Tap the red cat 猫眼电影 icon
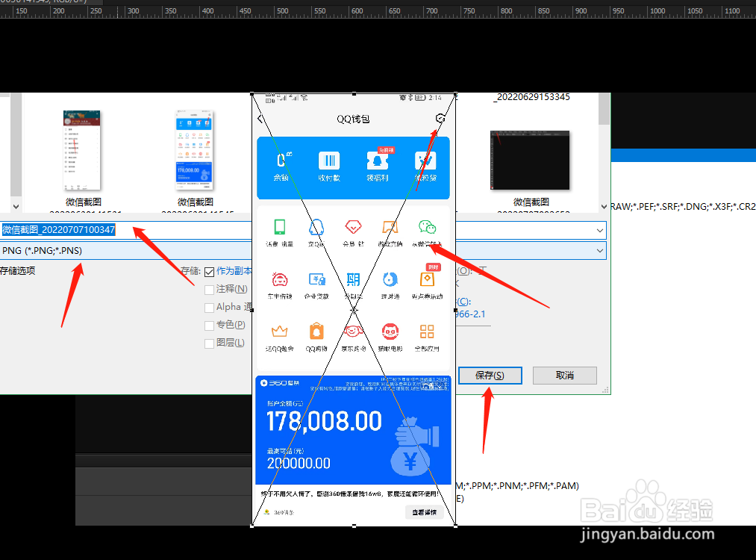 click(x=390, y=332)
